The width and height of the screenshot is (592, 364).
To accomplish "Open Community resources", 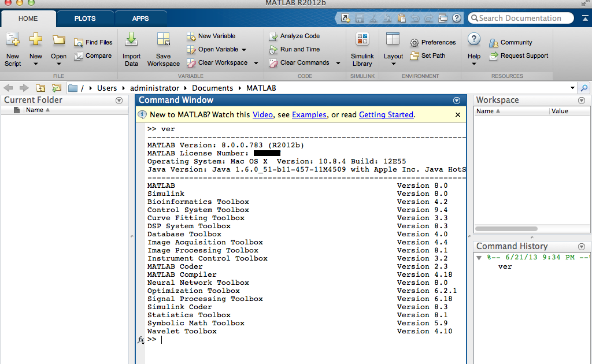I will 510,42.
